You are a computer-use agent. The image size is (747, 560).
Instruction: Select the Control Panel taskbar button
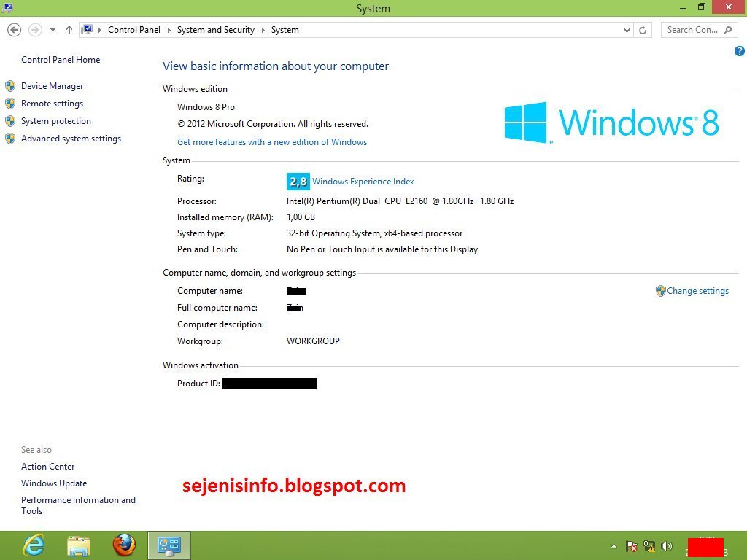click(x=169, y=545)
